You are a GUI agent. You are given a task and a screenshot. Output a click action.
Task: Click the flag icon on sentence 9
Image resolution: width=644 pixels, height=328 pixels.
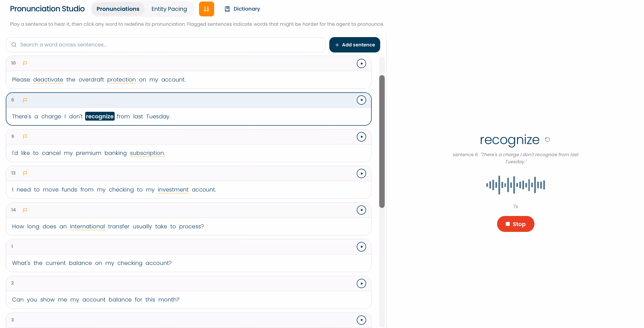25,136
